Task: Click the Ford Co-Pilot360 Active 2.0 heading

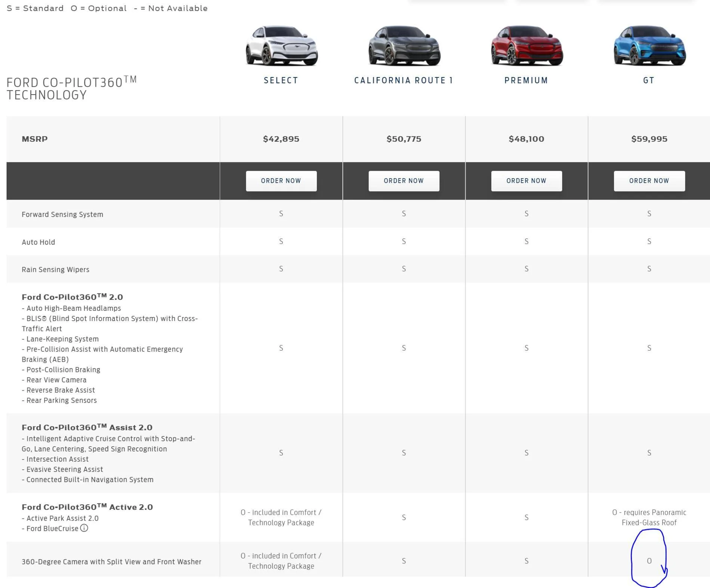Action: (x=87, y=507)
